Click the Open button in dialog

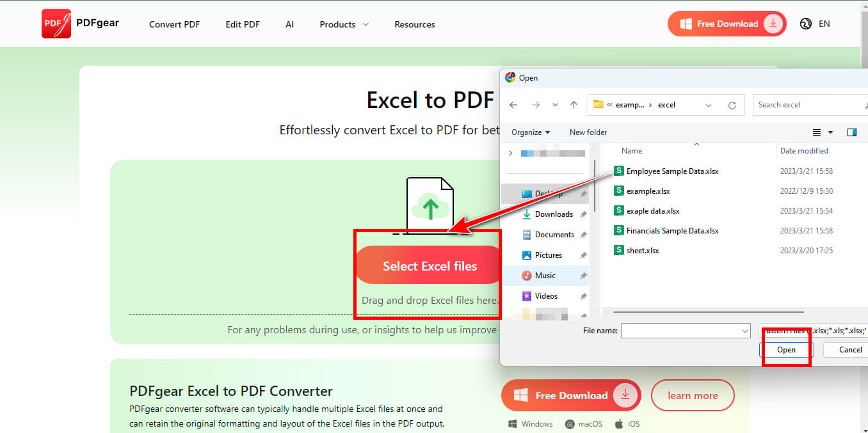(786, 349)
